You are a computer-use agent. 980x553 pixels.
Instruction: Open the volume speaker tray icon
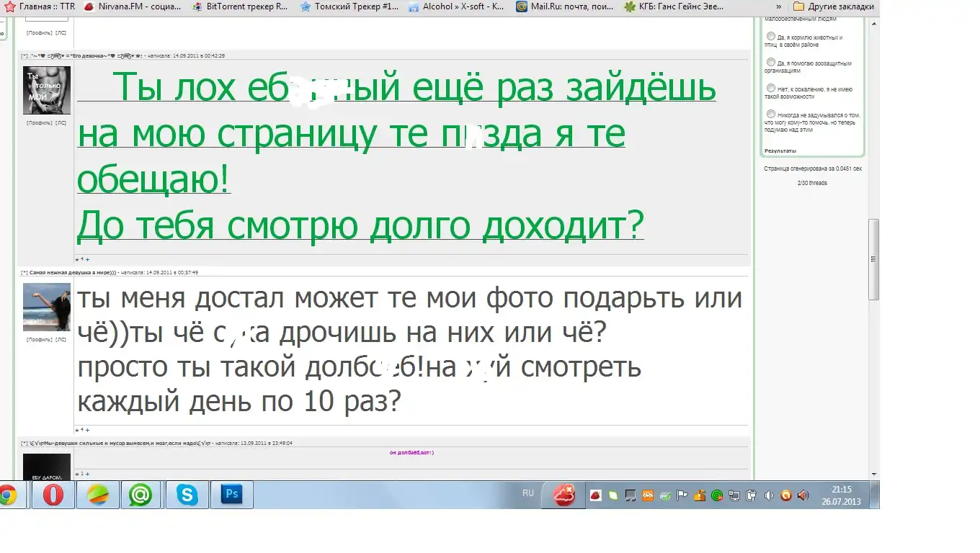769,495
